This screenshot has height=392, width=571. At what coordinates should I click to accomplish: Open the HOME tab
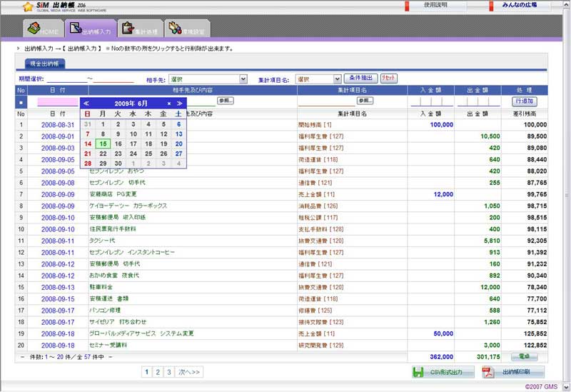[41, 29]
